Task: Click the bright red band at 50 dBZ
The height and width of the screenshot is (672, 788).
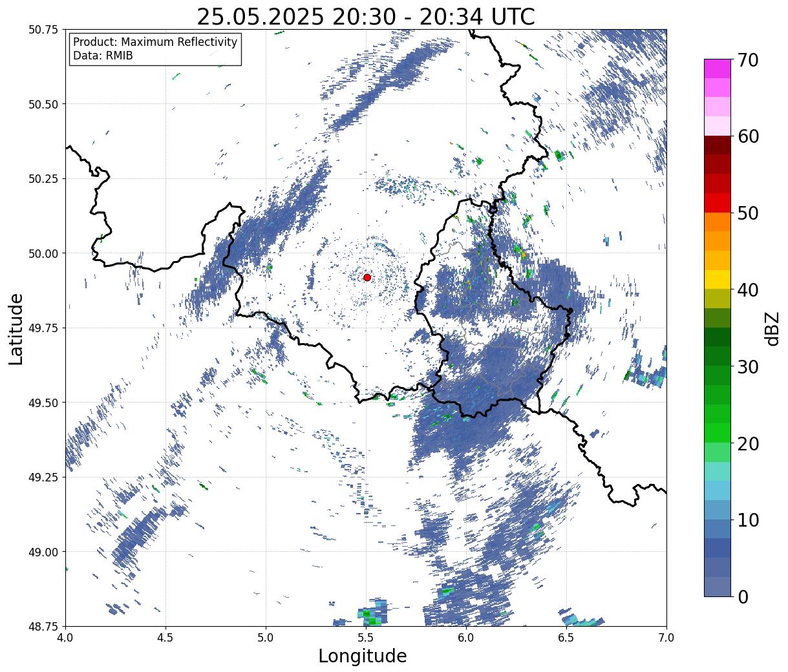Action: point(718,203)
